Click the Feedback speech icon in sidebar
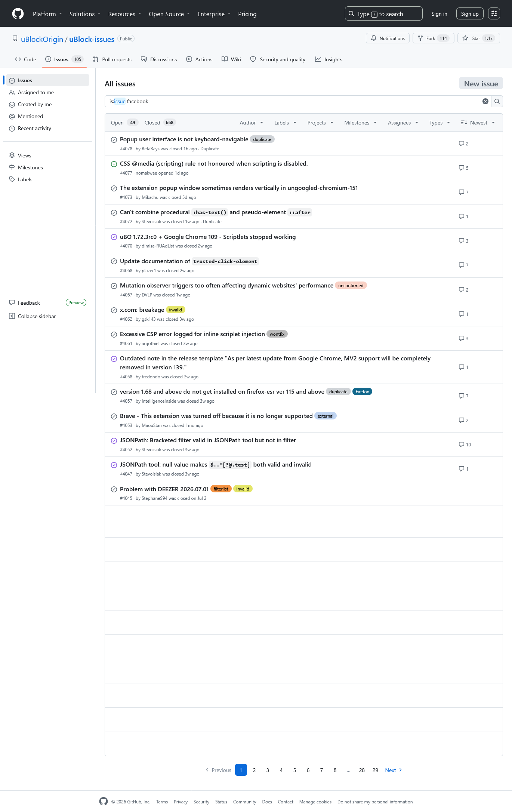This screenshot has height=812, width=512. 12,303
